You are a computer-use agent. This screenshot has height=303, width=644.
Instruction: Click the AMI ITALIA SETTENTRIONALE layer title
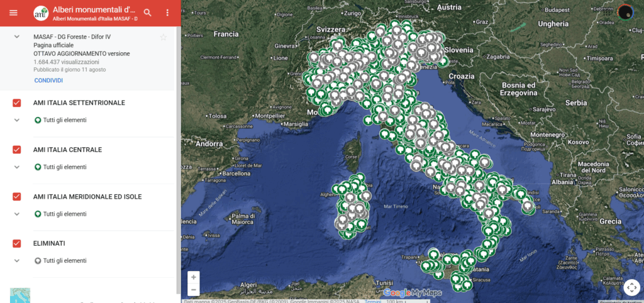click(79, 102)
